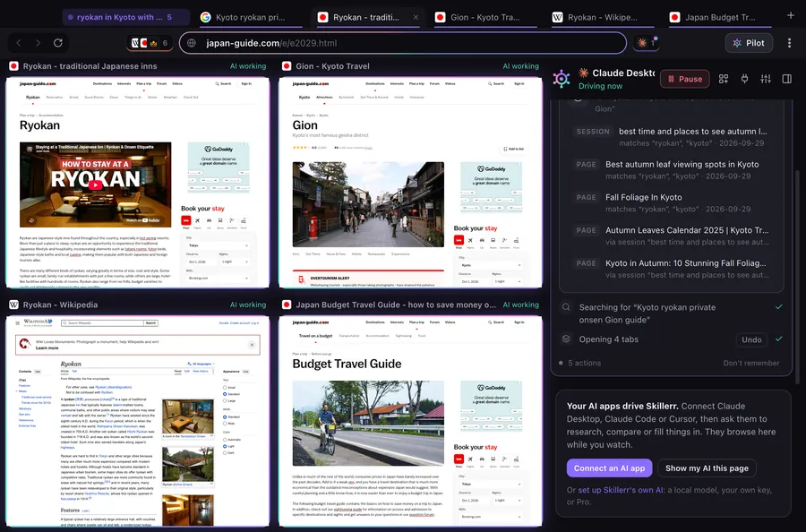The width and height of the screenshot is (806, 532).
Task: Go forward using the forward arrow
Action: tap(38, 43)
